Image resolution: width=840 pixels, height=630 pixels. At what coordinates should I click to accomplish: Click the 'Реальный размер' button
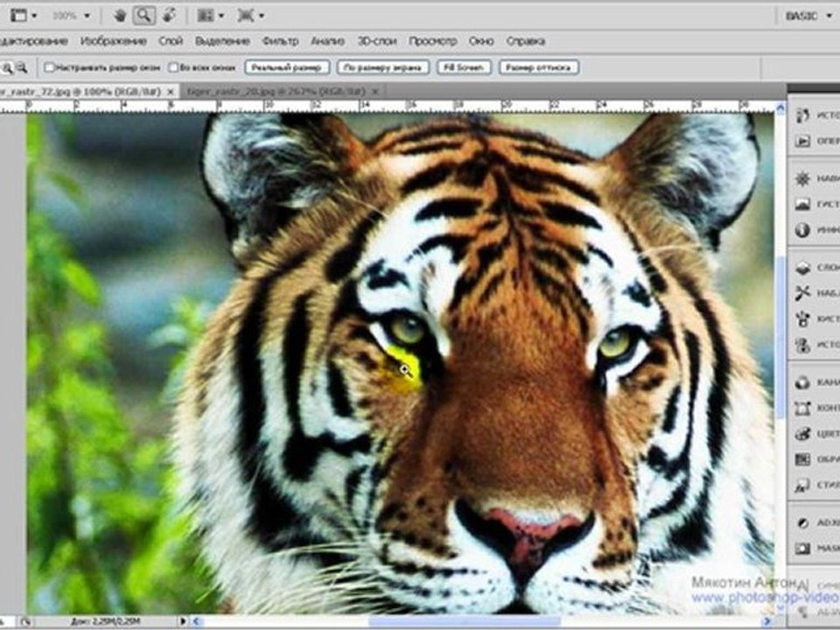(287, 67)
